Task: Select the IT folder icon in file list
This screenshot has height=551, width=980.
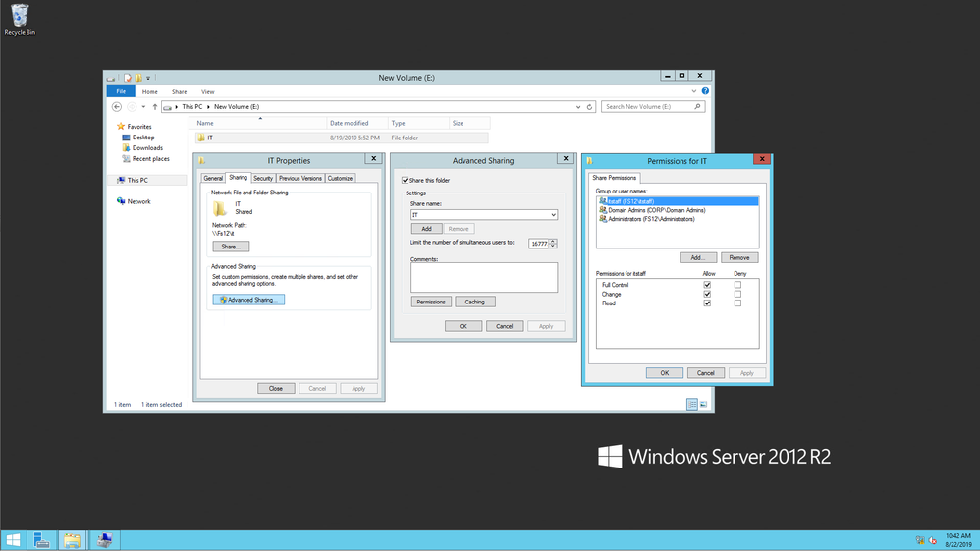Action: [201, 138]
